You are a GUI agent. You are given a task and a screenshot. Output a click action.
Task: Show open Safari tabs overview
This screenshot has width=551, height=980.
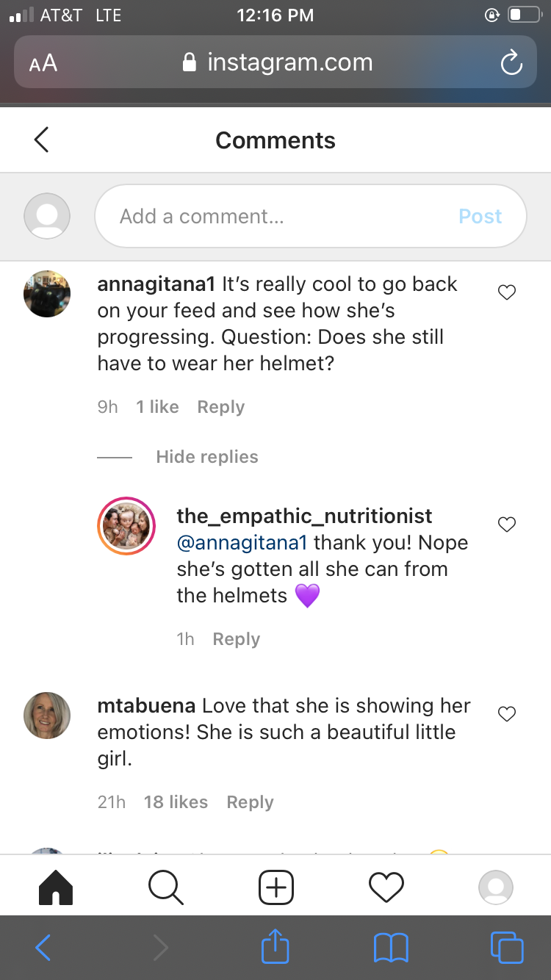coord(507,948)
